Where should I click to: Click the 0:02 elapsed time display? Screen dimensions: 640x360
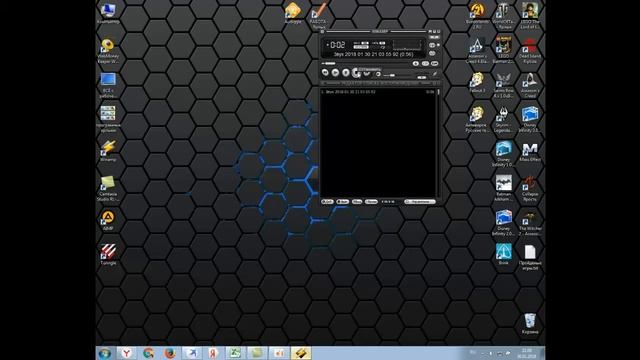coord(337,45)
